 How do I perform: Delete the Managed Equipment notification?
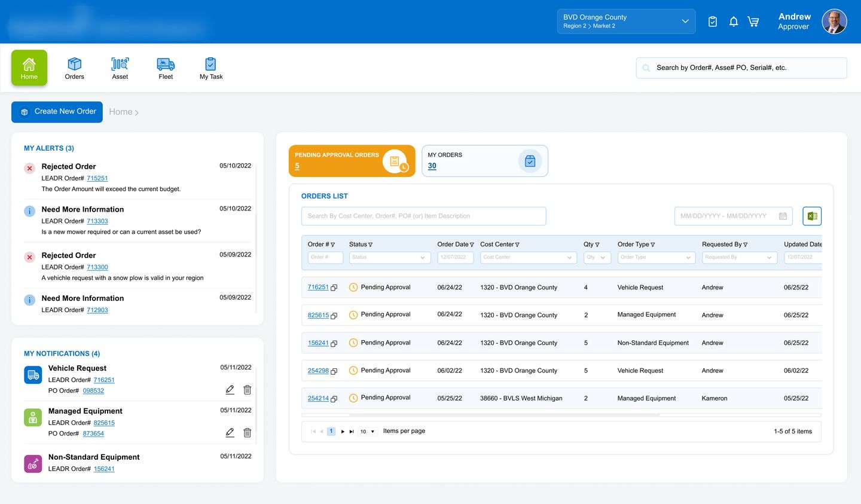(247, 432)
